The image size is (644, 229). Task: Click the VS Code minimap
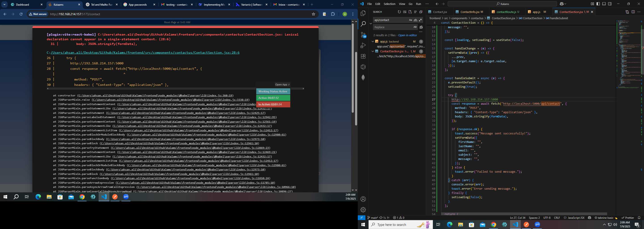pyautogui.click(x=629, y=55)
